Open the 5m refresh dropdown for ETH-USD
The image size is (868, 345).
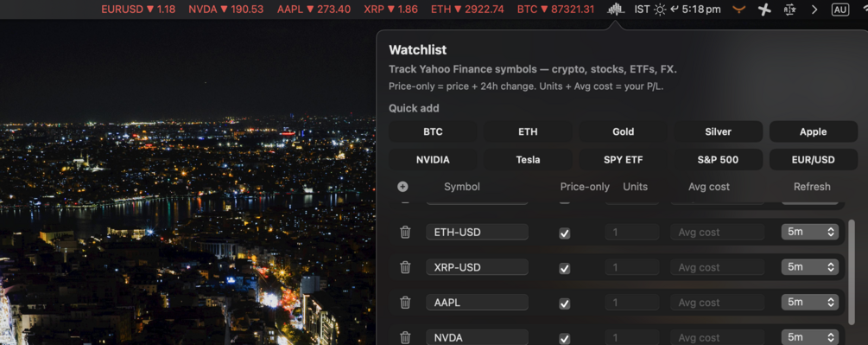coord(810,232)
